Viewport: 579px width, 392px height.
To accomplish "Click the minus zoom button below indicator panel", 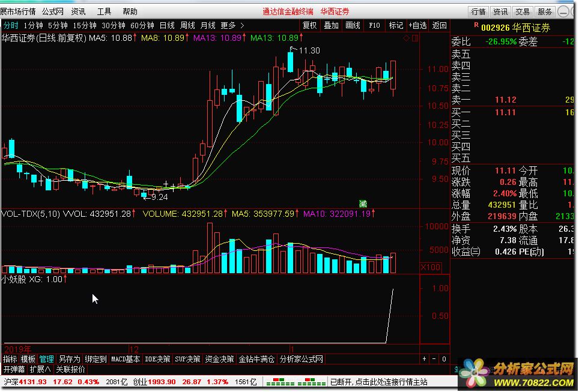I will (435, 359).
